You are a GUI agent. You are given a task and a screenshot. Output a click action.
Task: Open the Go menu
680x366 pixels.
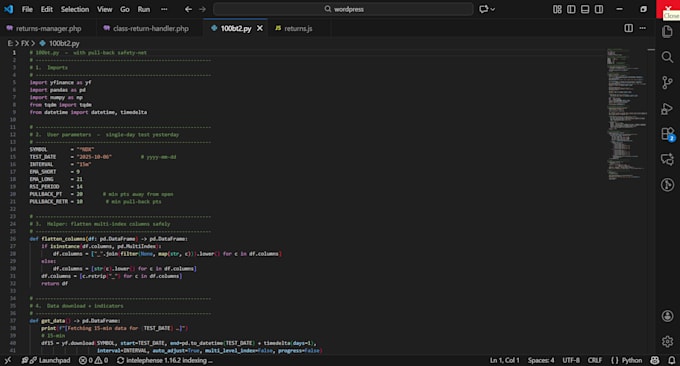125,9
